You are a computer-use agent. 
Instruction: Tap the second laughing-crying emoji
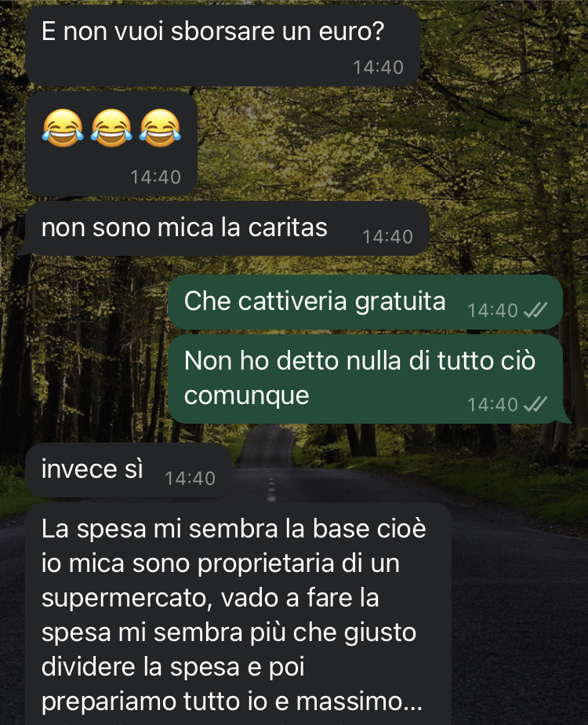(111, 128)
